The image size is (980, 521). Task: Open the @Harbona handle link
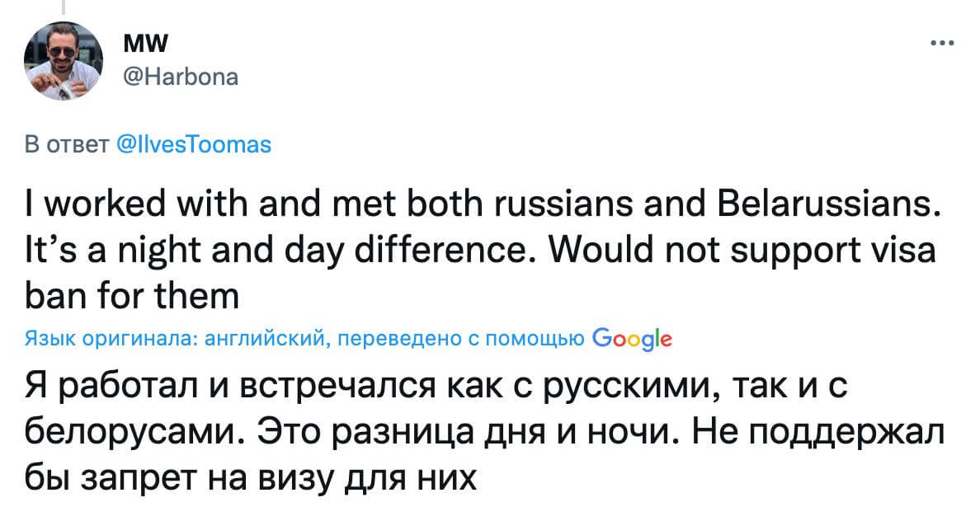pyautogui.click(x=180, y=77)
